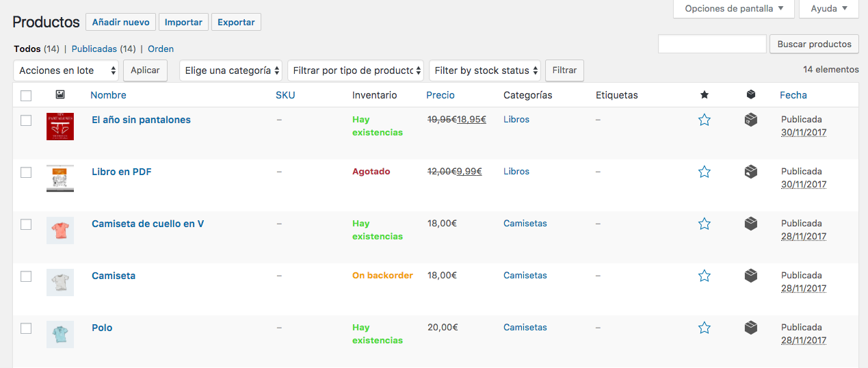Screen dimensions: 868x368
Task: Click the Añadir nuevo button
Action: (121, 22)
